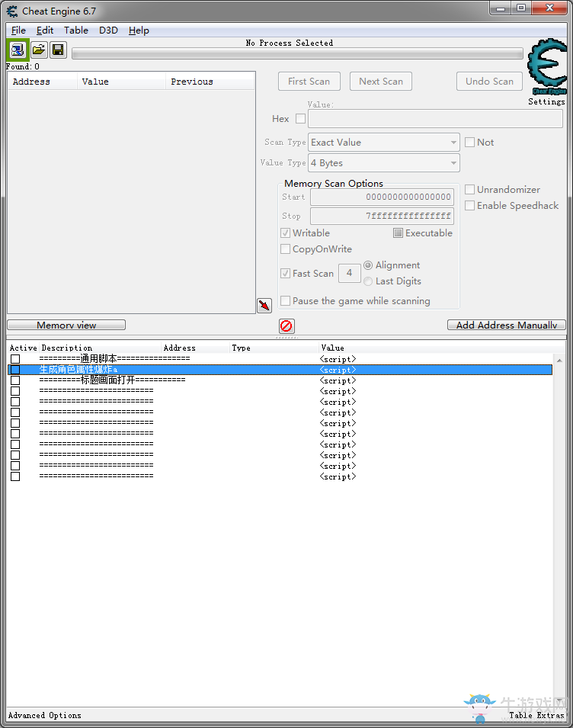Viewport: 573px width, 728px height.
Task: Click the save table floppy disk icon
Action: [x=58, y=50]
